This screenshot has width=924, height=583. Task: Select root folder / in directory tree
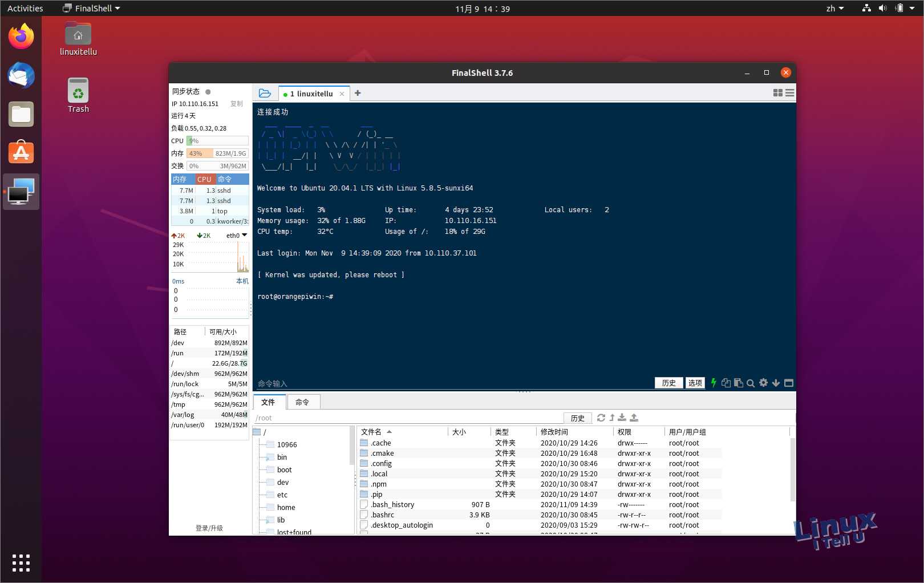260,432
